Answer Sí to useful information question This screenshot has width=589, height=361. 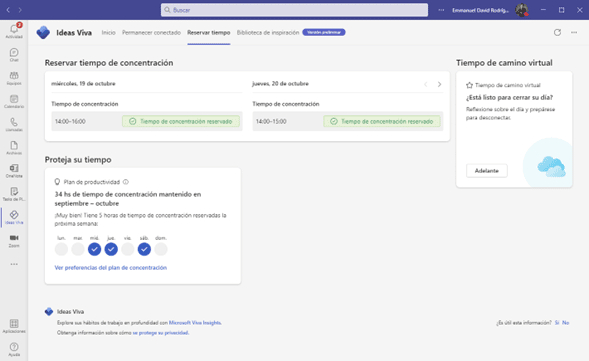coord(557,323)
